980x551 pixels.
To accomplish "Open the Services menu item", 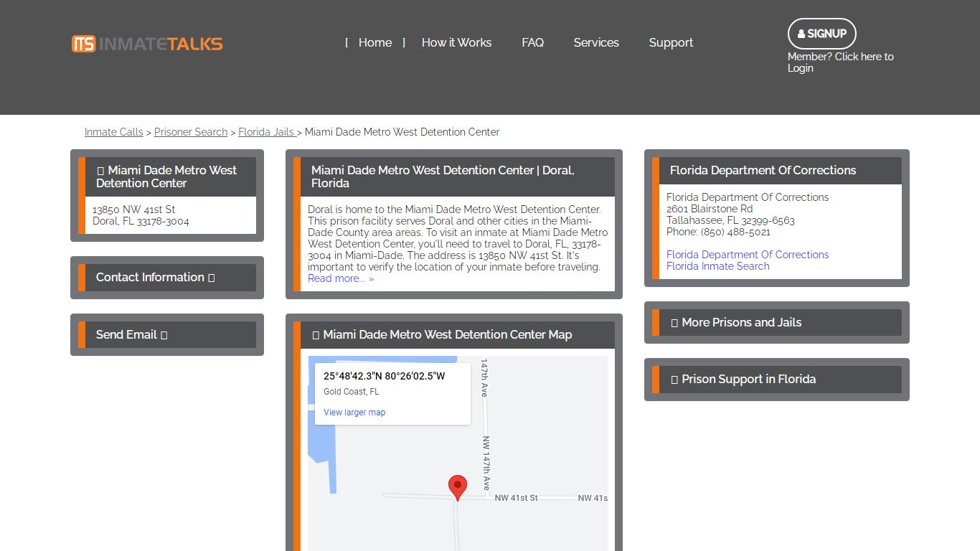I will coord(596,42).
